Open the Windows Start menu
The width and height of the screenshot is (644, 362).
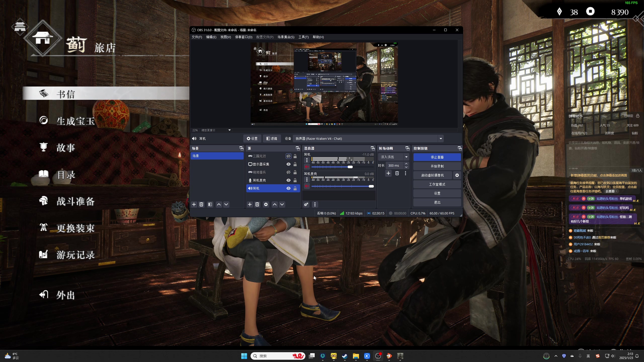click(244, 356)
